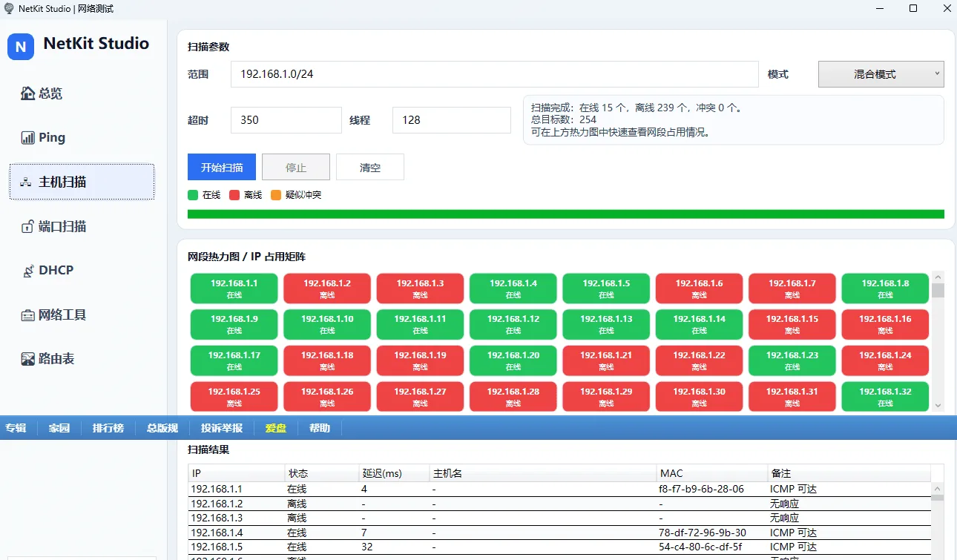Click the 开始扫描 button
957x560 pixels.
(x=222, y=167)
